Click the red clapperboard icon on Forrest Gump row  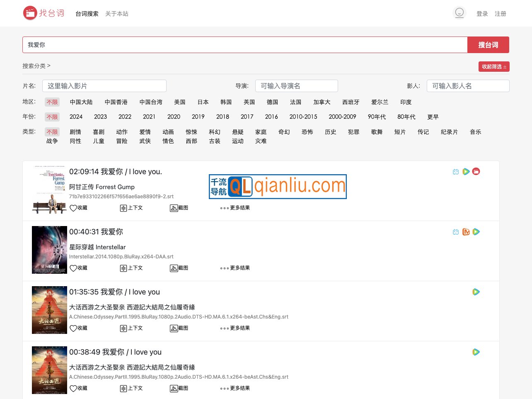[476, 172]
